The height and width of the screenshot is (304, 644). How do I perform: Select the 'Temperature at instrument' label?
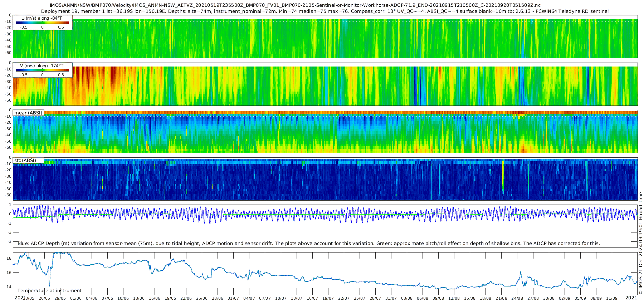click(49, 291)
